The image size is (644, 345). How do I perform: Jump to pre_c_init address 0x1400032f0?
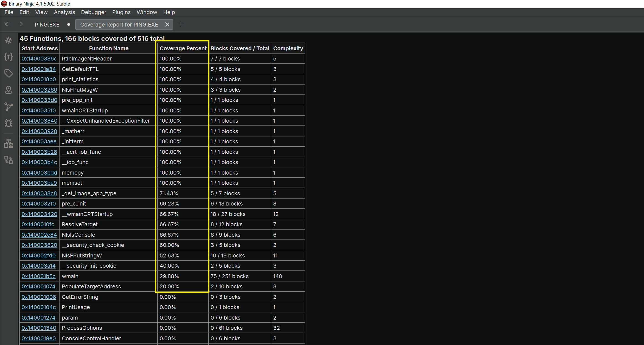click(x=39, y=204)
